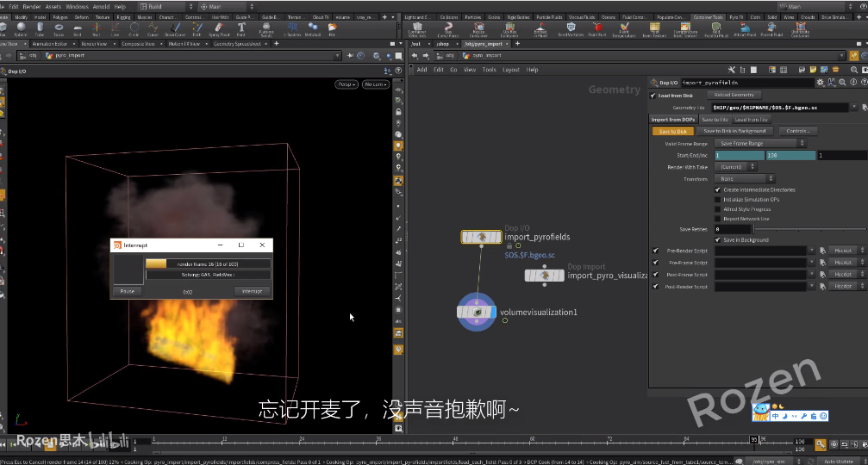This screenshot has width=868, height=465.
Task: Open the Persp viewport camera dropdown
Action: pos(347,84)
